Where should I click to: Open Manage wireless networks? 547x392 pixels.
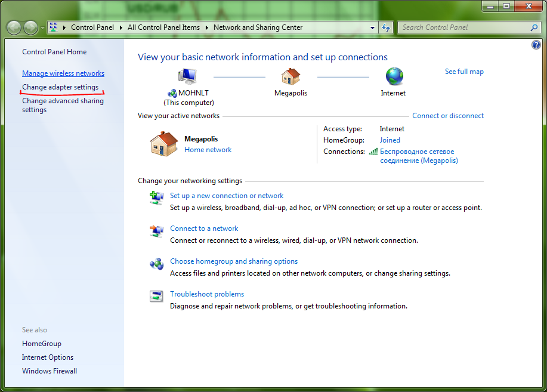tap(63, 73)
